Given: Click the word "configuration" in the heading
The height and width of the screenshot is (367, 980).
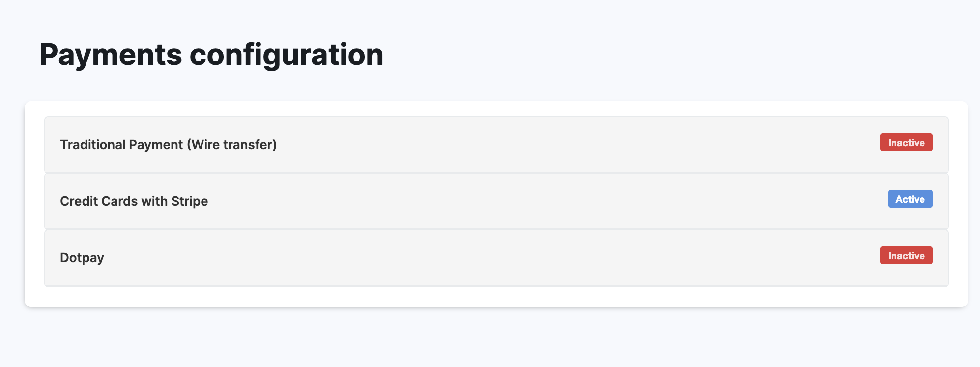Looking at the screenshot, I should click(286, 54).
